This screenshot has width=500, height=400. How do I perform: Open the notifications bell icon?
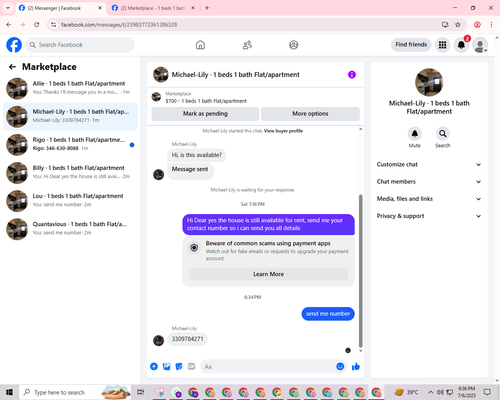[x=461, y=45]
